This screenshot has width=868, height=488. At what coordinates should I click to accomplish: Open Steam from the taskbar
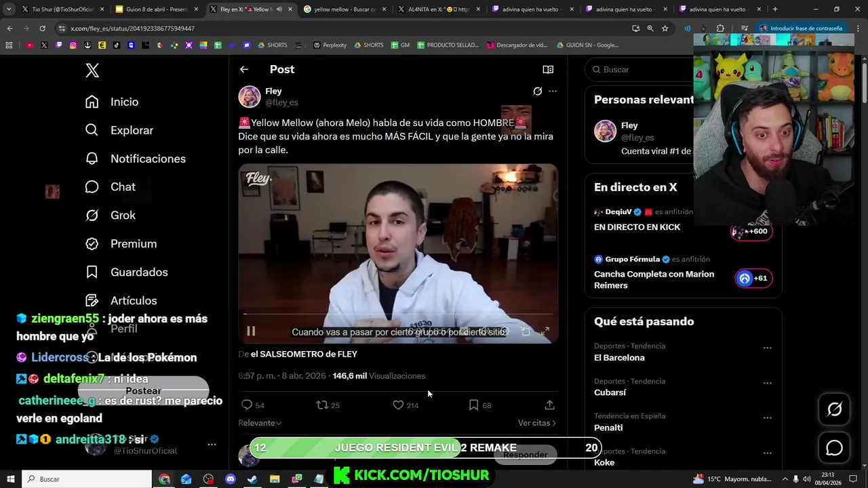252,479
